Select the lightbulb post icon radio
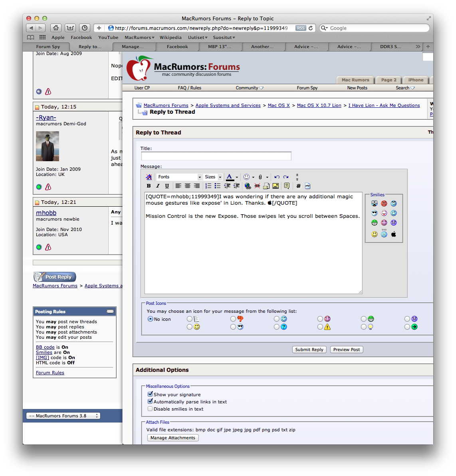 [364, 327]
